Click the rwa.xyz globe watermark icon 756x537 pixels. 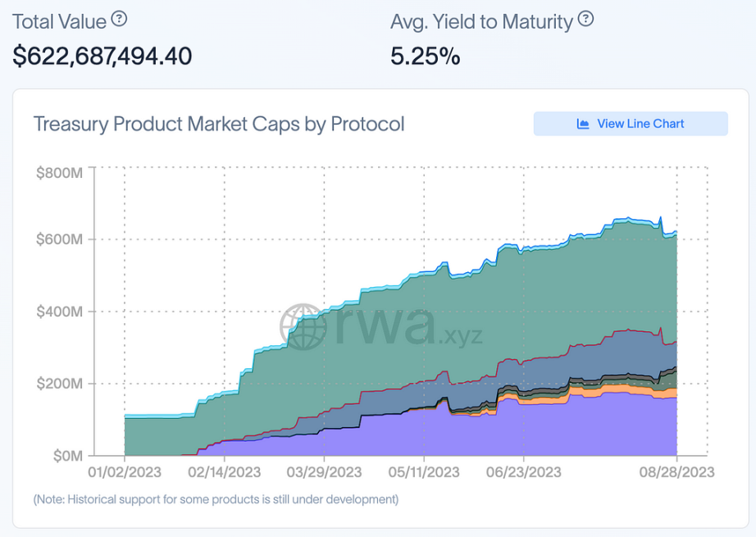pyautogui.click(x=303, y=326)
